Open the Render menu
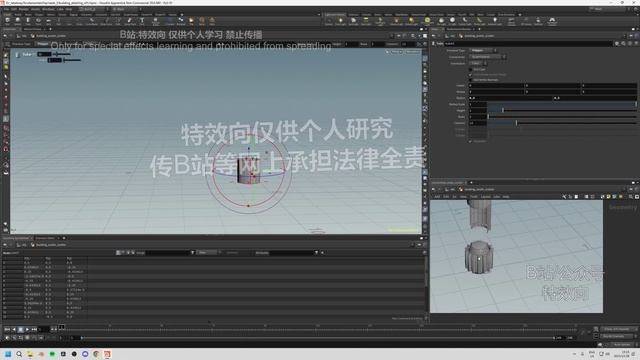Screen dimensions: 640x360 (24, 9)
